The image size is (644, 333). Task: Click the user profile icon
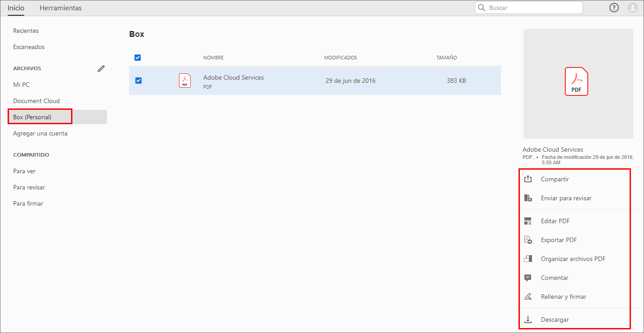pos(633,7)
